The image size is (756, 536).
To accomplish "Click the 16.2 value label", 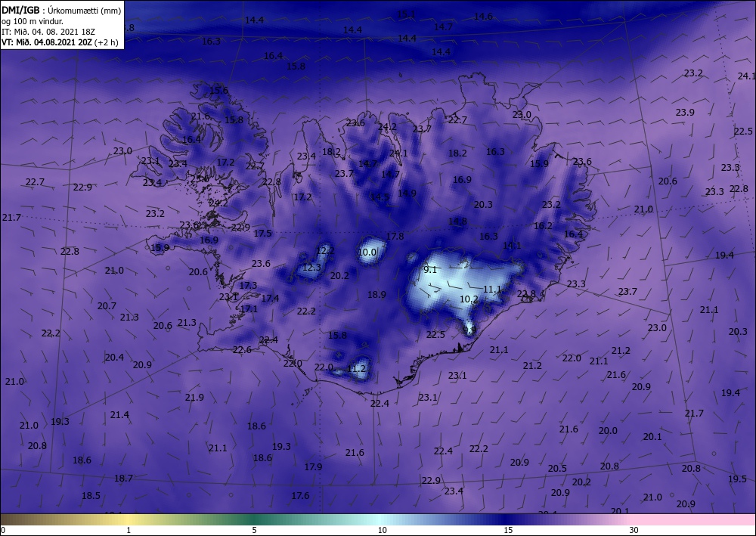I will tap(543, 225).
